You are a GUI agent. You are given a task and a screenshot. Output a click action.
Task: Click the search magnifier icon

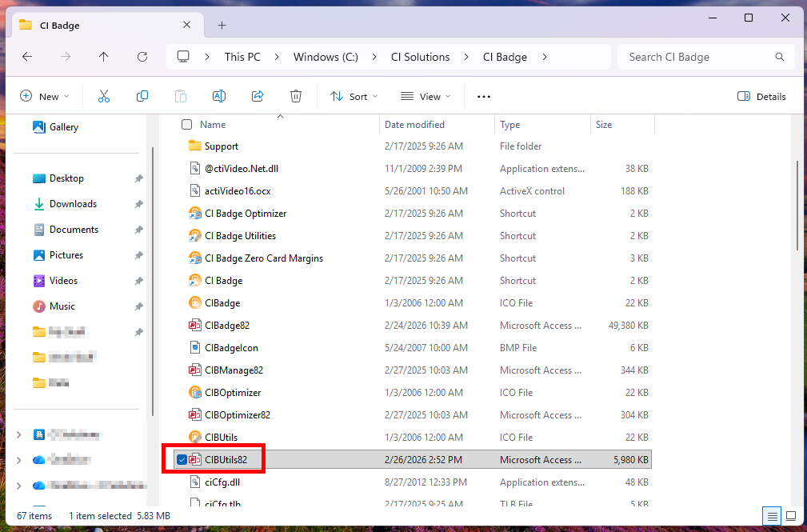[780, 57]
